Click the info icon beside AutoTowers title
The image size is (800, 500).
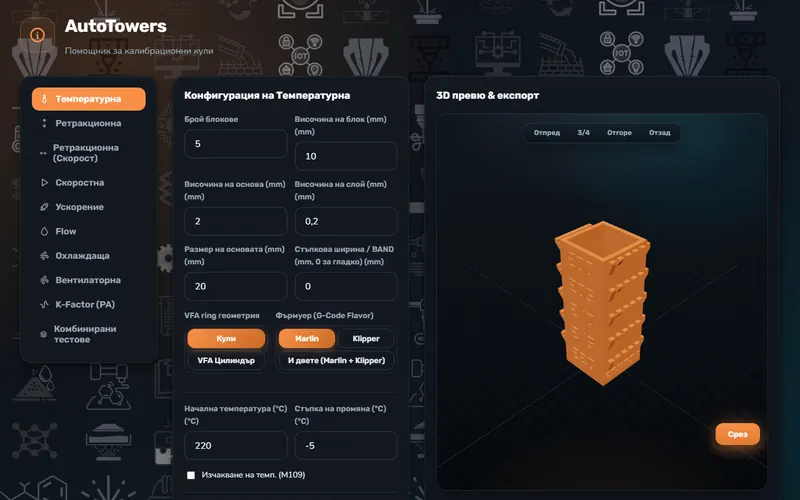tap(37, 35)
